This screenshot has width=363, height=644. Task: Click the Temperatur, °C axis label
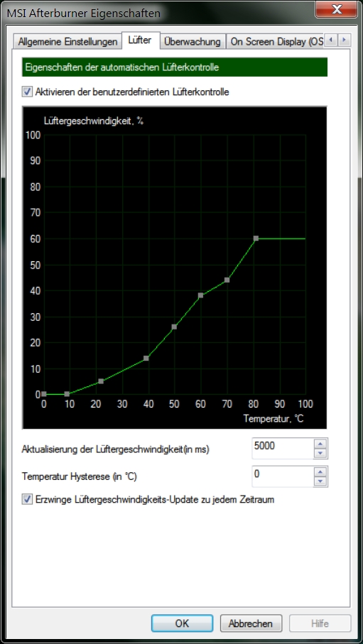[x=273, y=418]
